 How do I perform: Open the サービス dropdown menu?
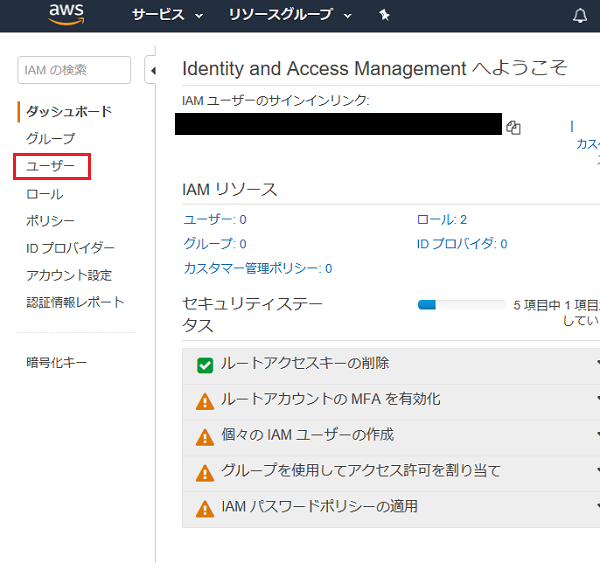(x=167, y=15)
